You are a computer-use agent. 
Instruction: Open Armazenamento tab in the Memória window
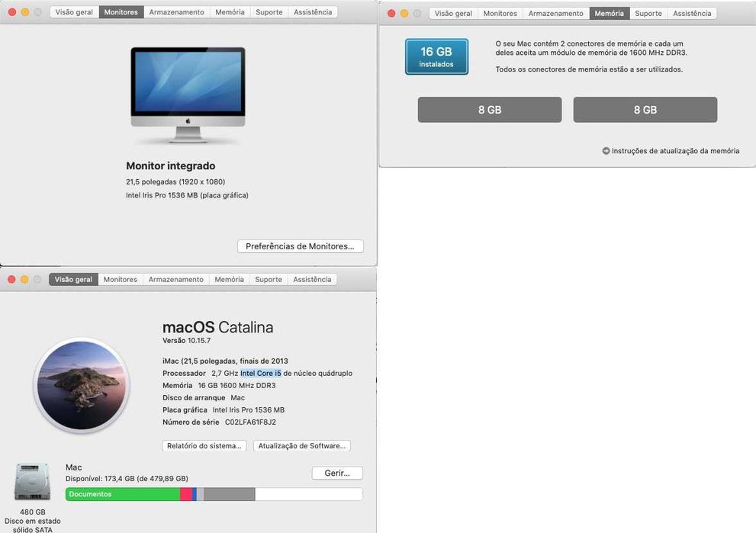point(556,14)
